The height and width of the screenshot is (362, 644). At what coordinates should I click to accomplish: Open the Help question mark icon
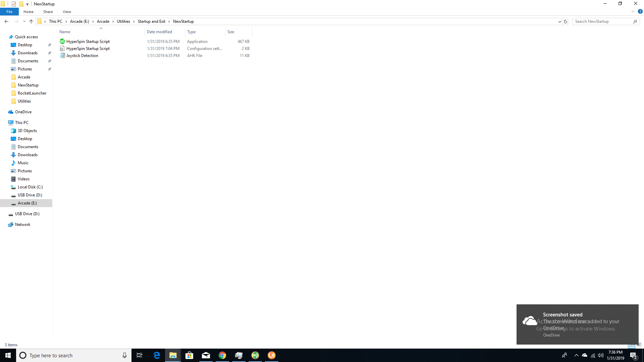click(x=640, y=12)
